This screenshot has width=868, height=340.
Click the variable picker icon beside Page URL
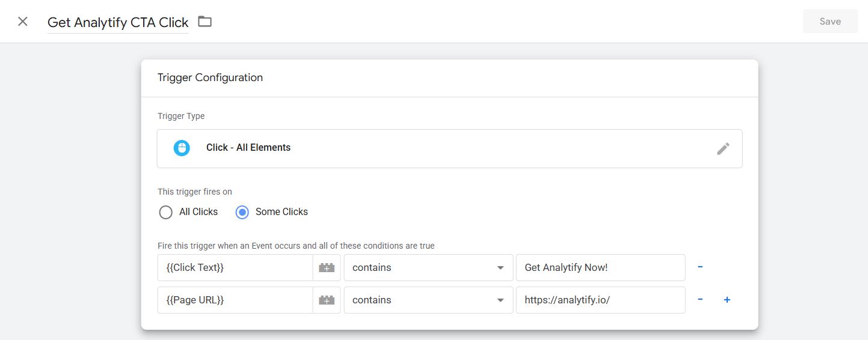point(327,300)
